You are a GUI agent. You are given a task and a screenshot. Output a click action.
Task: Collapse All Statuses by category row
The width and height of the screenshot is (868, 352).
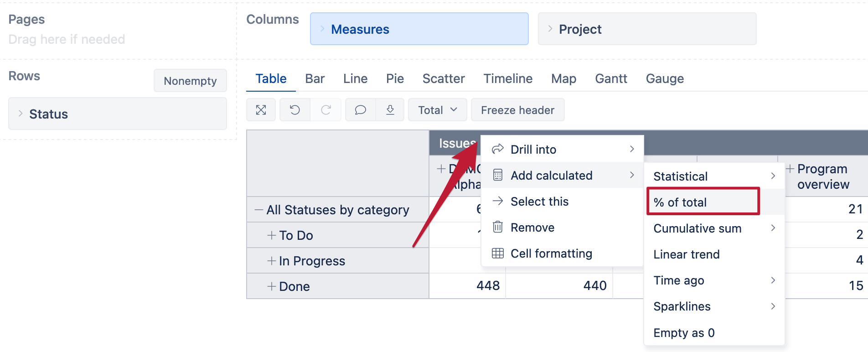tap(259, 210)
